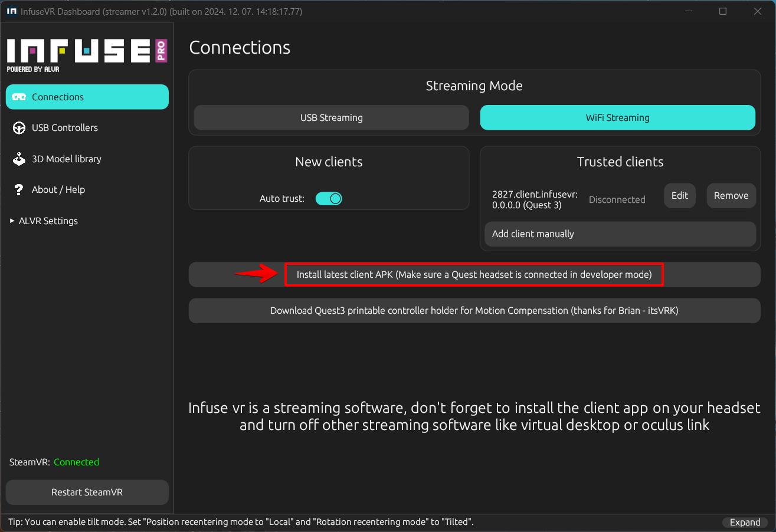The height and width of the screenshot is (532, 776).
Task: Toggle the Auto trust switch
Action: 329,199
